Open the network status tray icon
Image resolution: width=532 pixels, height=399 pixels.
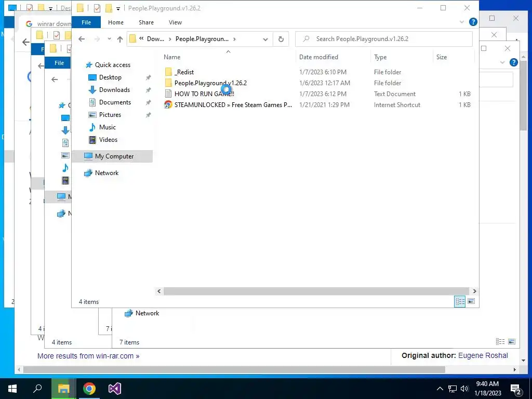453,389
